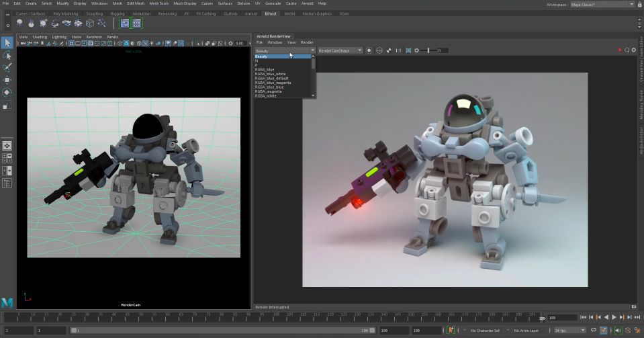Open the Workspace Maya Classic dropdown
Viewport: 644px width, 338px height.
point(600,4)
